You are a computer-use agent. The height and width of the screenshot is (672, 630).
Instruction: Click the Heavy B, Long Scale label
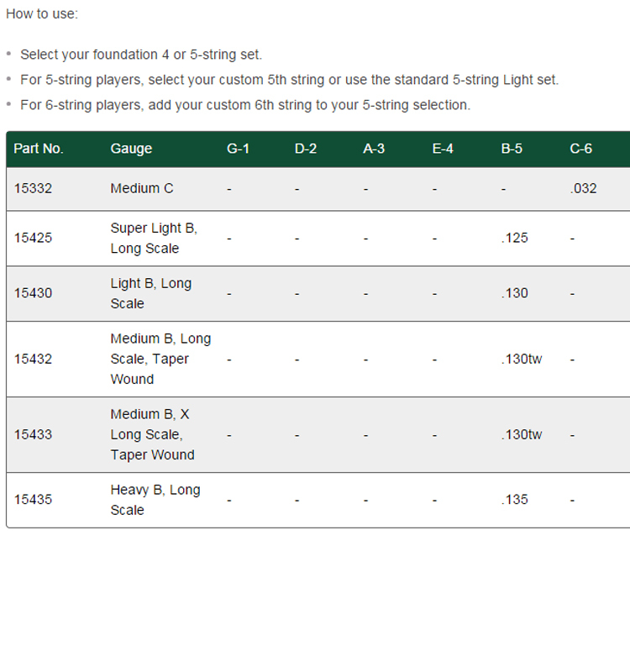coord(155,500)
